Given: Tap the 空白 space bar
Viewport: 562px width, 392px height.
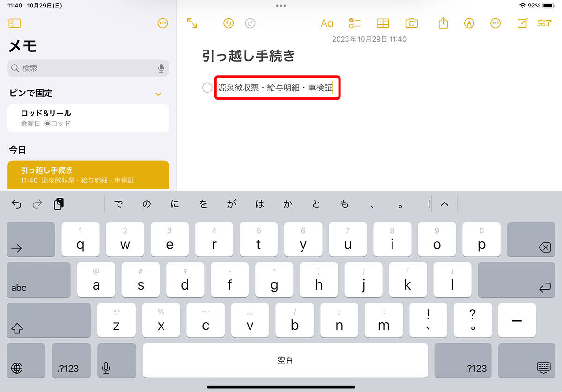Looking at the screenshot, I should [x=285, y=361].
